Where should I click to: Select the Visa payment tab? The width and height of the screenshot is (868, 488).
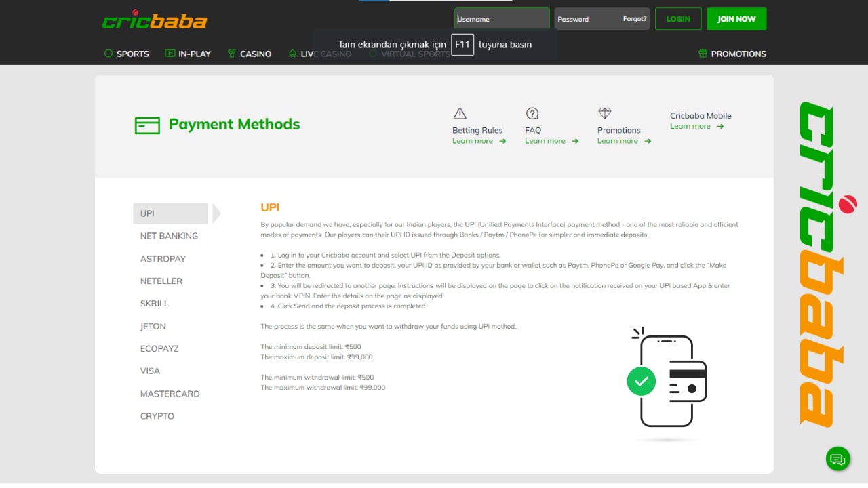click(150, 371)
